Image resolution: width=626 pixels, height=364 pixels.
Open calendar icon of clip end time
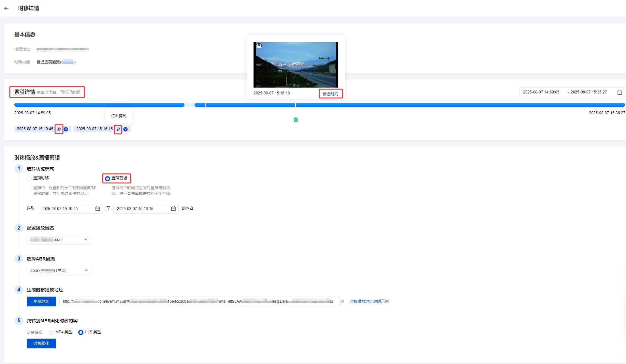pyautogui.click(x=173, y=209)
